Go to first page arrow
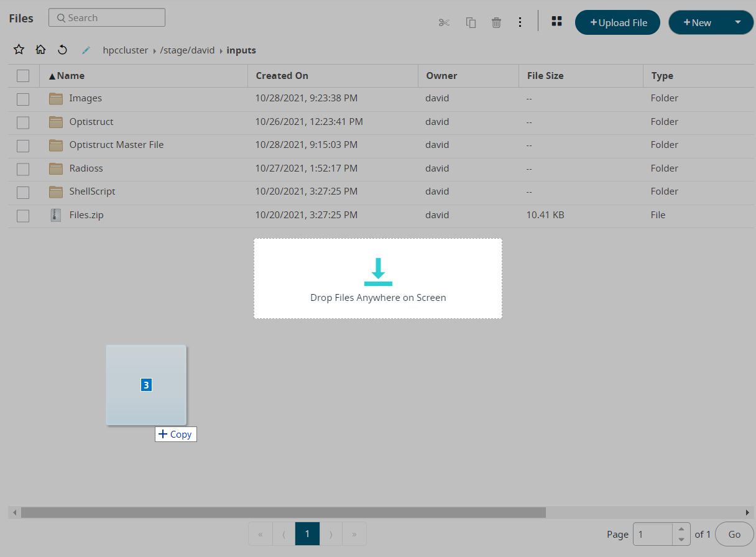Viewport: 756px width, 557px height. [x=260, y=534]
